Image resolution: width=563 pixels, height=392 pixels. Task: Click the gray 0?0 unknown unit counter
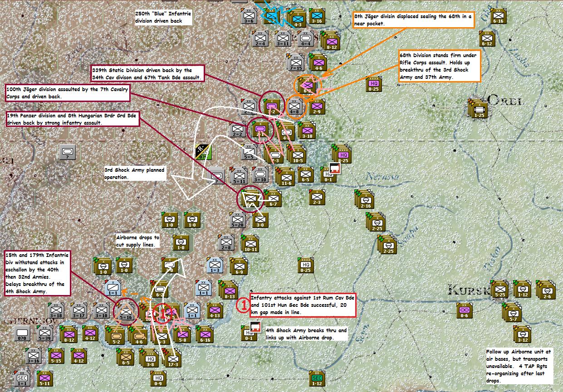[23, 333]
